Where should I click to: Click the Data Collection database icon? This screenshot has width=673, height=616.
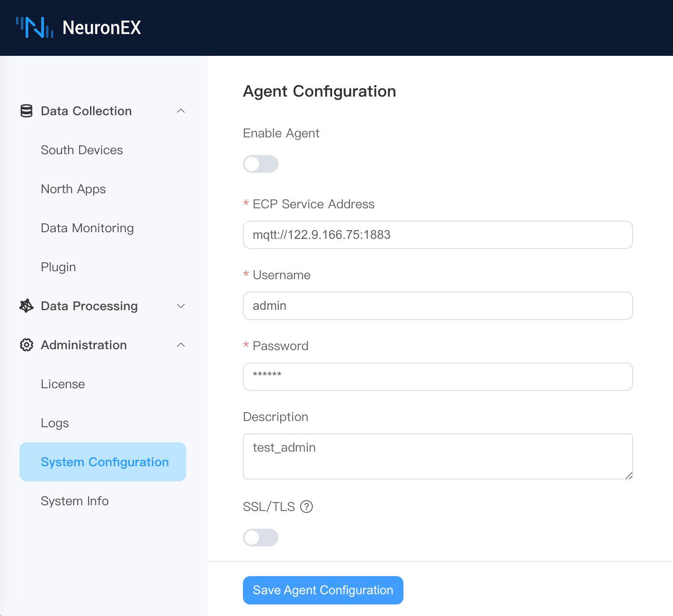coord(26,111)
